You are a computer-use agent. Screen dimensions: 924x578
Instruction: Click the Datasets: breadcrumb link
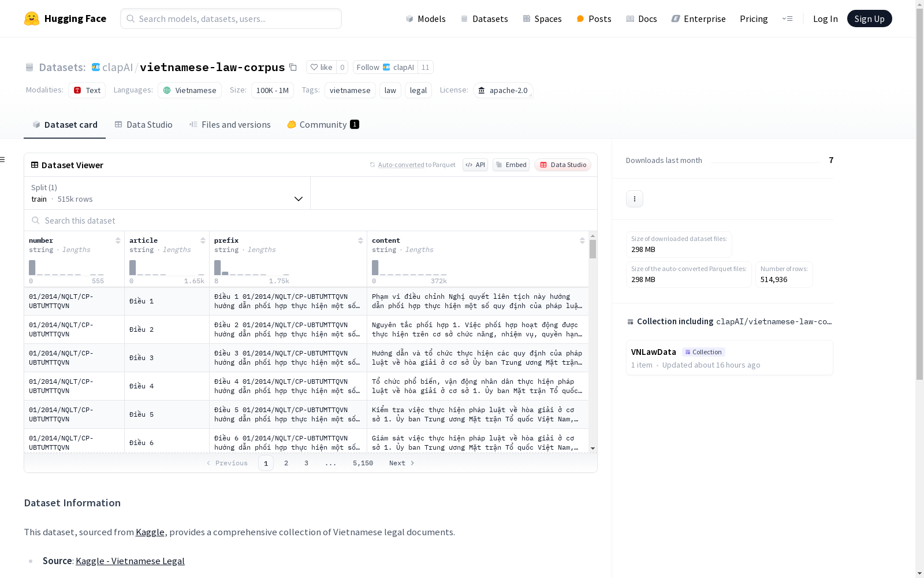pyautogui.click(x=62, y=67)
